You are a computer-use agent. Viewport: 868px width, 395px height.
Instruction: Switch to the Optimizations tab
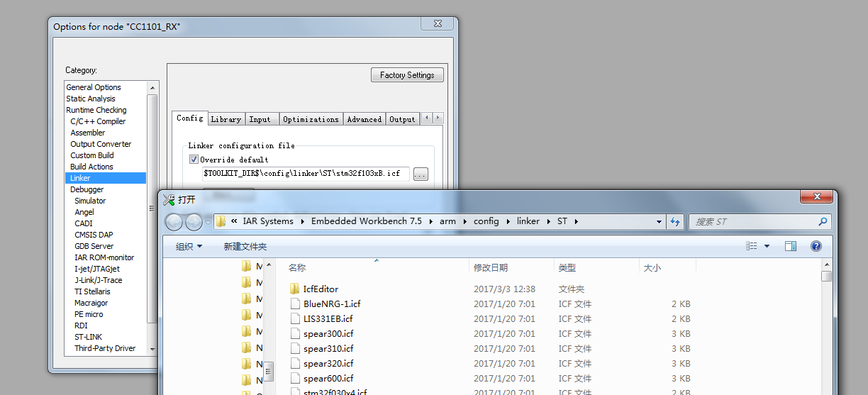[x=311, y=119]
